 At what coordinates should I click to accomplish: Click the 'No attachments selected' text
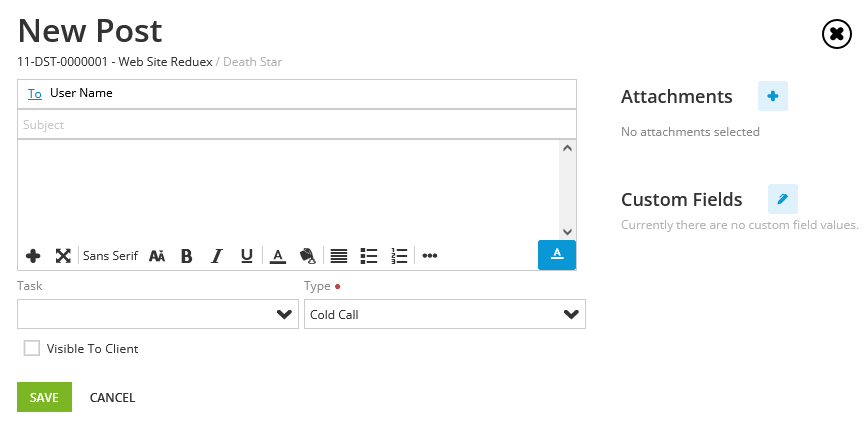(690, 132)
